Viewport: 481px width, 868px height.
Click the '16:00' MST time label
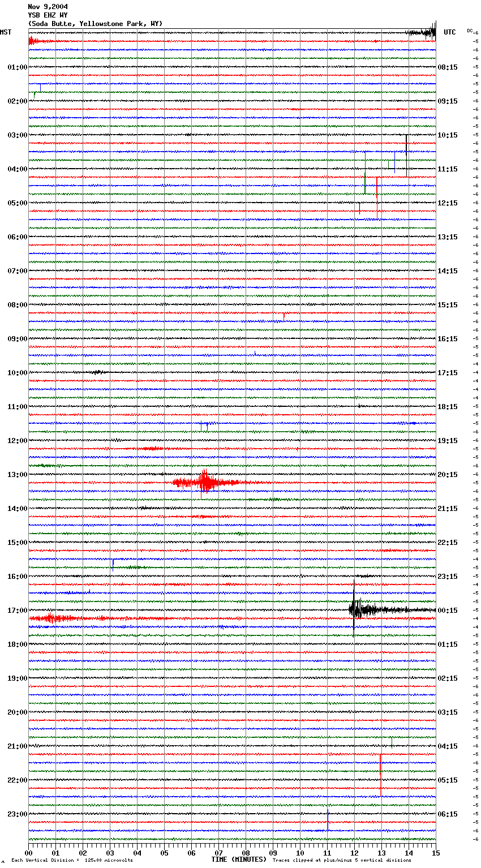[18, 577]
